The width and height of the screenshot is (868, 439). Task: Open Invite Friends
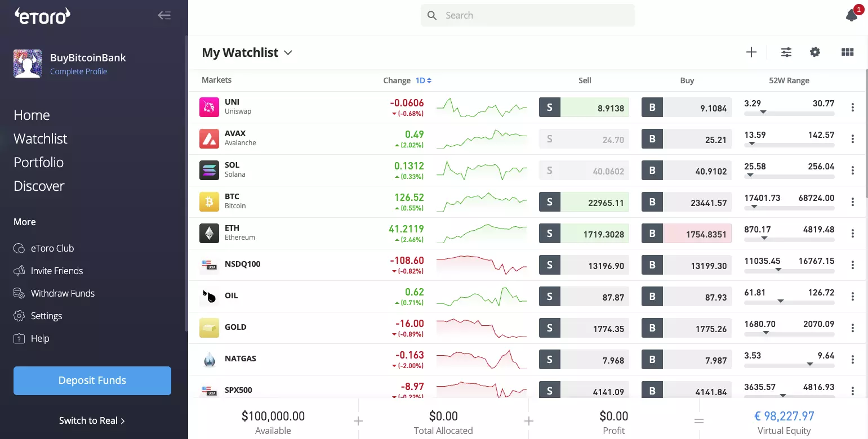click(48, 271)
